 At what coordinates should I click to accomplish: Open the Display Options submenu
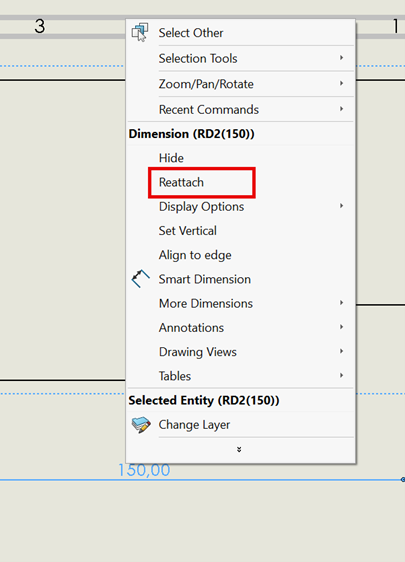click(x=240, y=206)
